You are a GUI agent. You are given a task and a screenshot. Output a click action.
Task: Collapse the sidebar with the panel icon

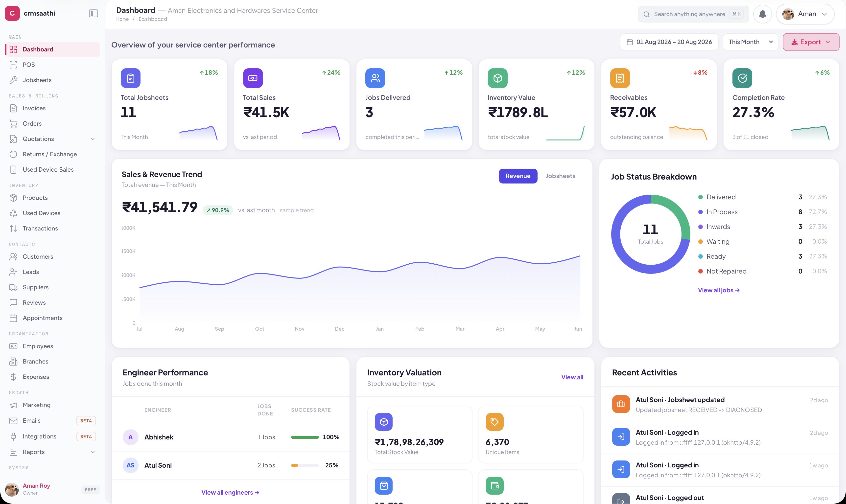(94, 13)
